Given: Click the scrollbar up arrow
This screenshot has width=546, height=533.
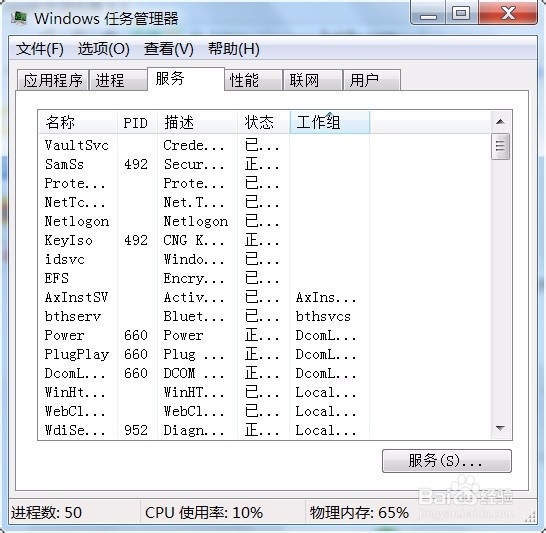Looking at the screenshot, I should pos(500,122).
